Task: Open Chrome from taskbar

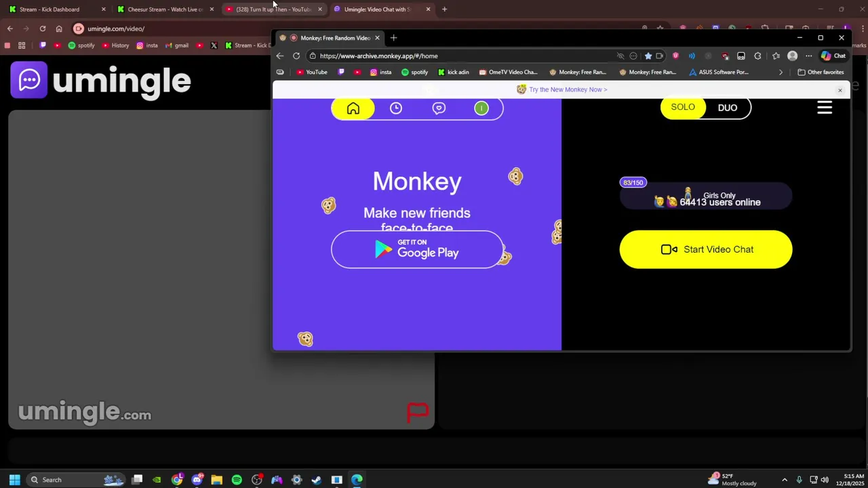Action: click(x=177, y=480)
